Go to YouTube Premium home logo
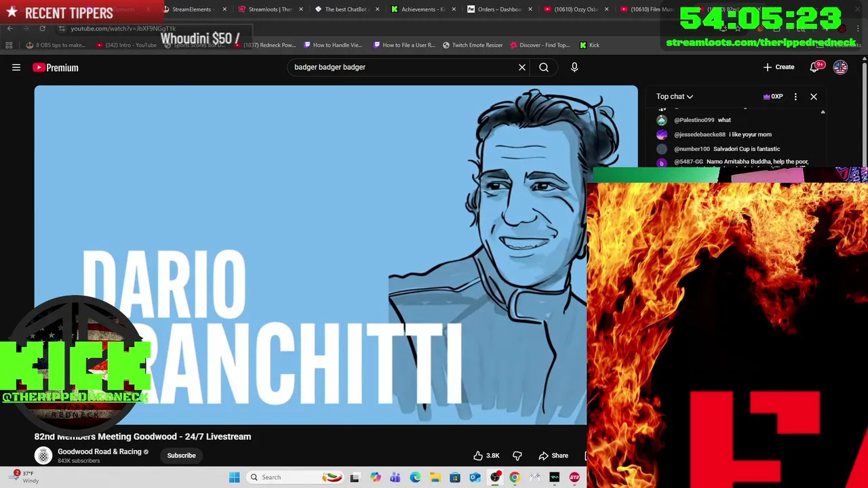 coord(56,67)
